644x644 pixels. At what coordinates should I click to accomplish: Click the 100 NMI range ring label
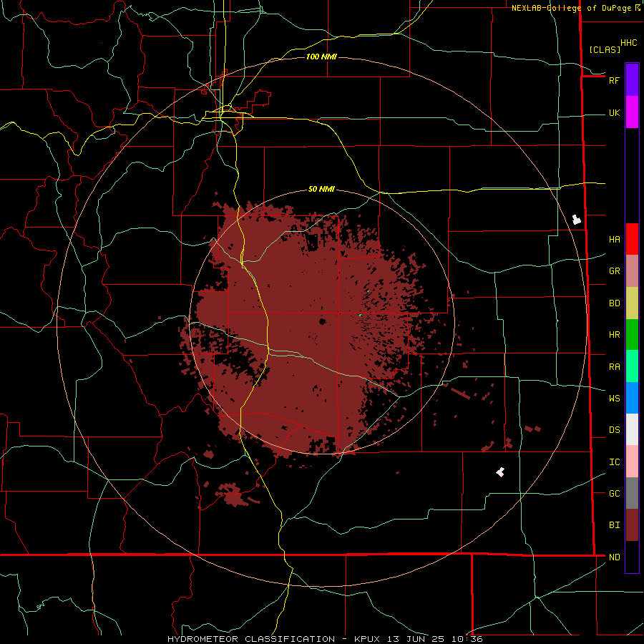coord(321,57)
